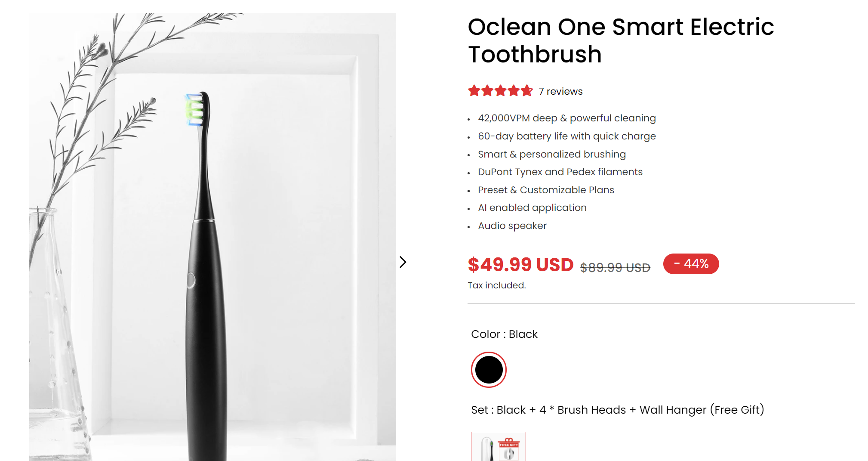
Task: Click the crossed-out $89.99 USD price
Action: (x=615, y=268)
